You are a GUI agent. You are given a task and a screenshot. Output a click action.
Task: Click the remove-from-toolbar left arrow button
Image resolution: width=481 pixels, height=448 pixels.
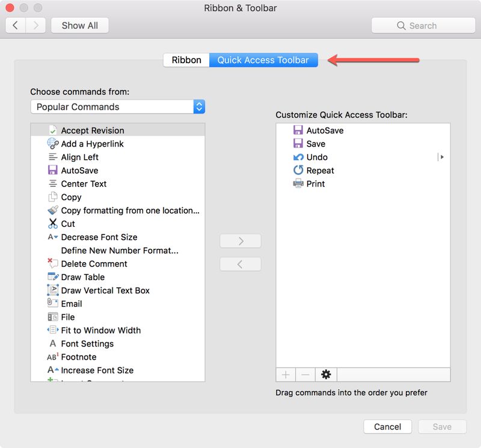pyautogui.click(x=240, y=264)
